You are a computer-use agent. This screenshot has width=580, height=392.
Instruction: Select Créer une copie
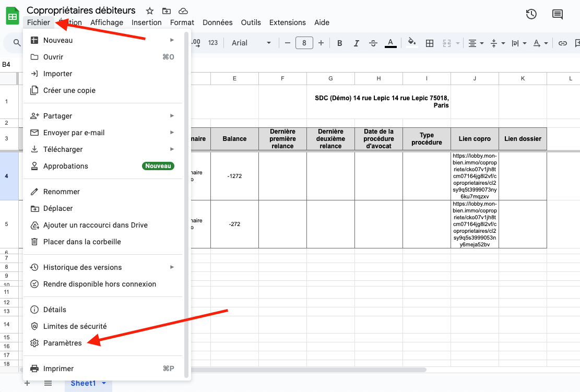[103, 90]
